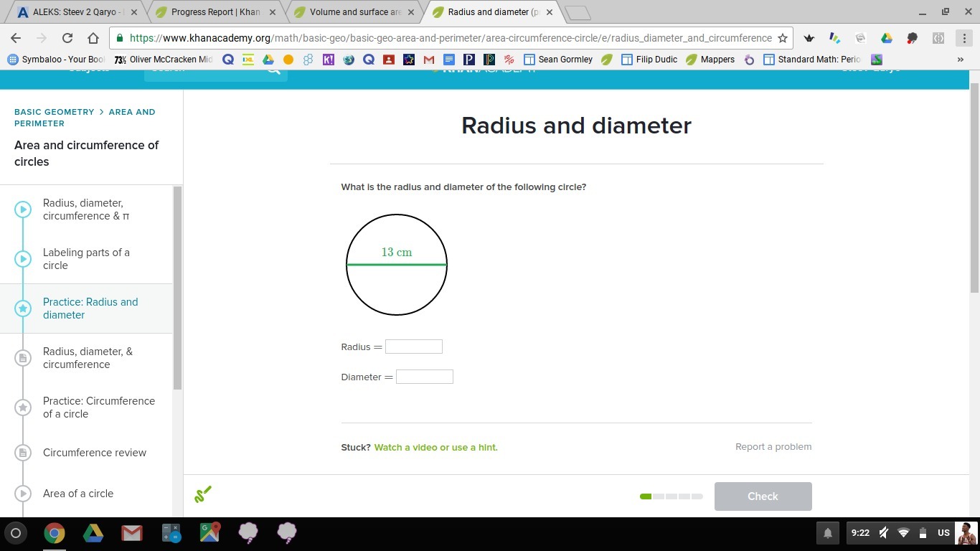Click the browser back arrow
980x551 pixels.
[16, 38]
